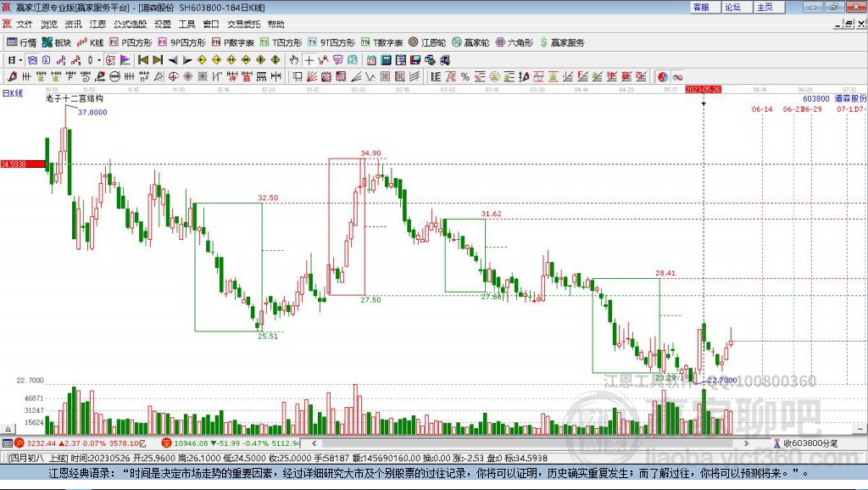
Task: Select the hand pan tool icon
Action: [294, 60]
